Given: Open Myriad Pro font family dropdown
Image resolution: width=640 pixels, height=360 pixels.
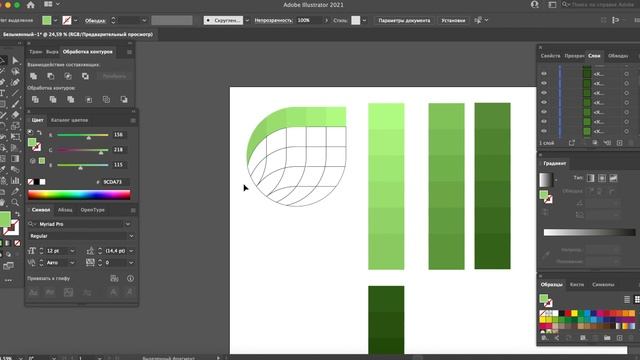Looking at the screenshot, I should (128, 224).
